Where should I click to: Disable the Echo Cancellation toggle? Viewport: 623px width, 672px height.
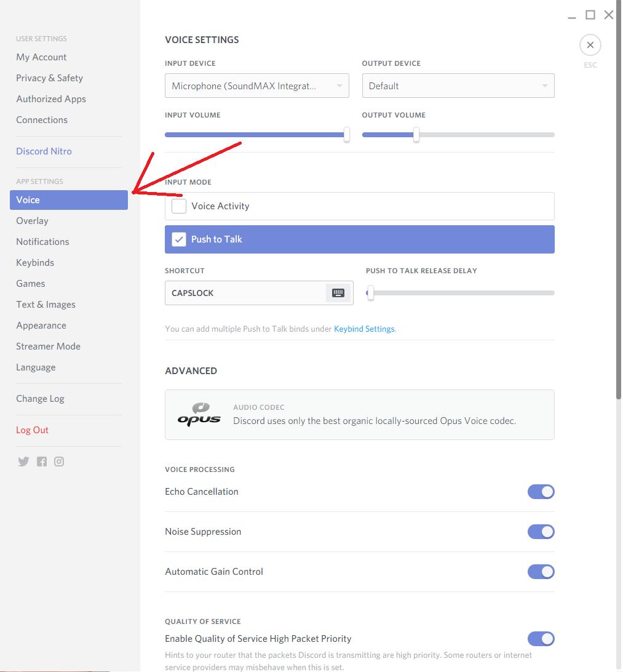(x=541, y=492)
